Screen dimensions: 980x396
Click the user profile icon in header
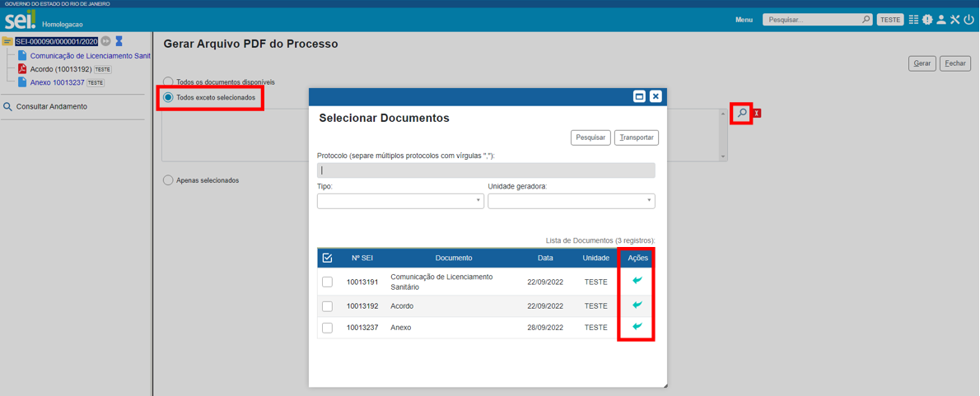coord(941,20)
